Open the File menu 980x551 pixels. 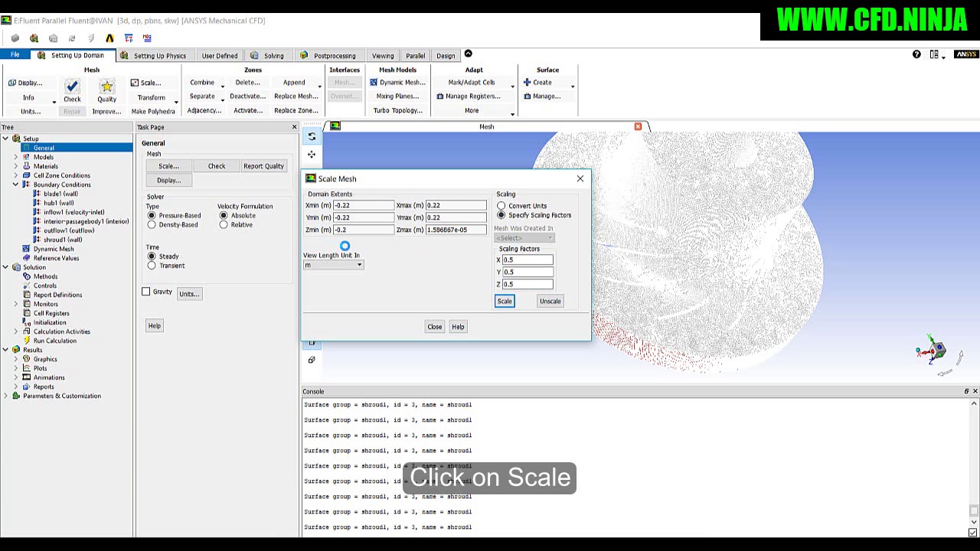point(15,54)
